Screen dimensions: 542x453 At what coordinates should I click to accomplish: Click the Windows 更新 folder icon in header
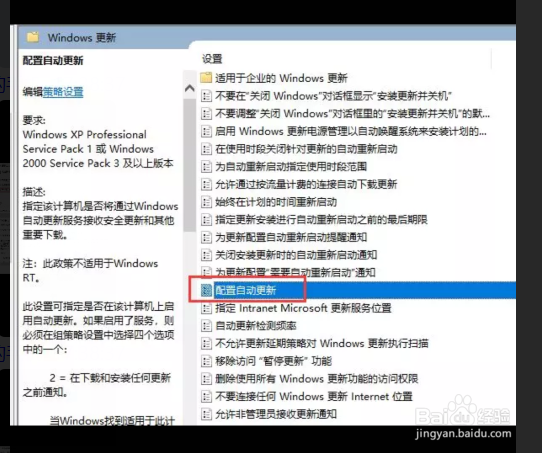tap(33, 37)
